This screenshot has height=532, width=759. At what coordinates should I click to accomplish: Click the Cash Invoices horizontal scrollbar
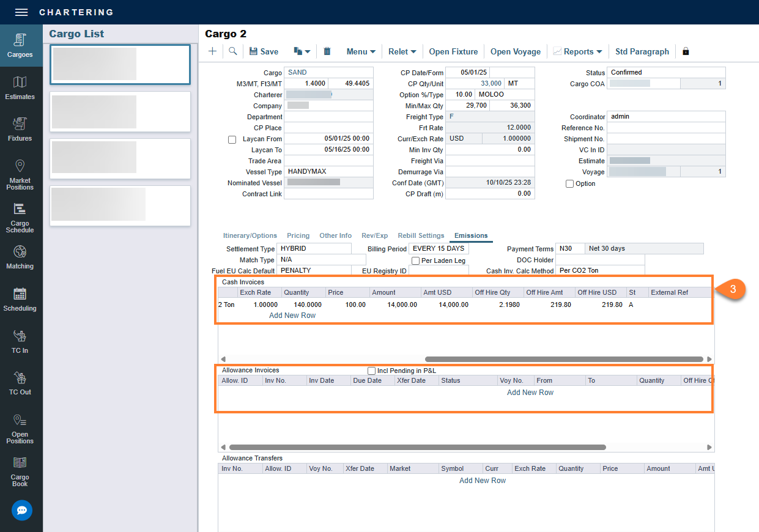tap(564, 359)
